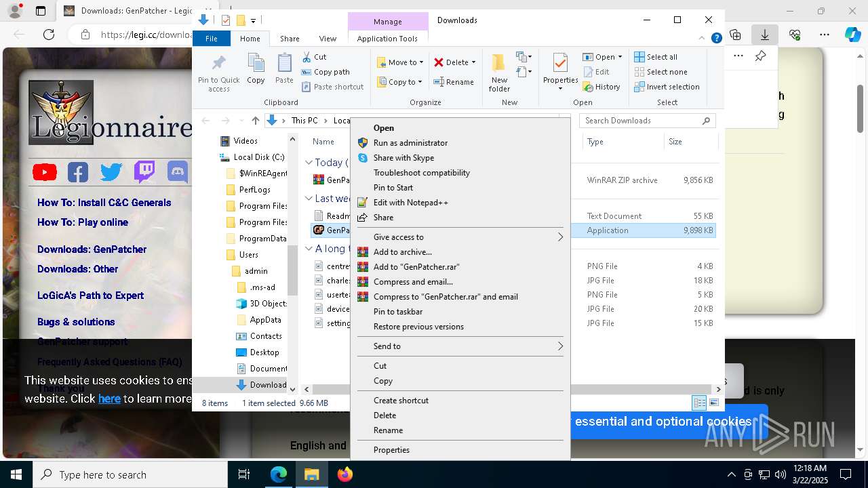
Task: Click the Task View taskbar button
Action: pos(244,474)
